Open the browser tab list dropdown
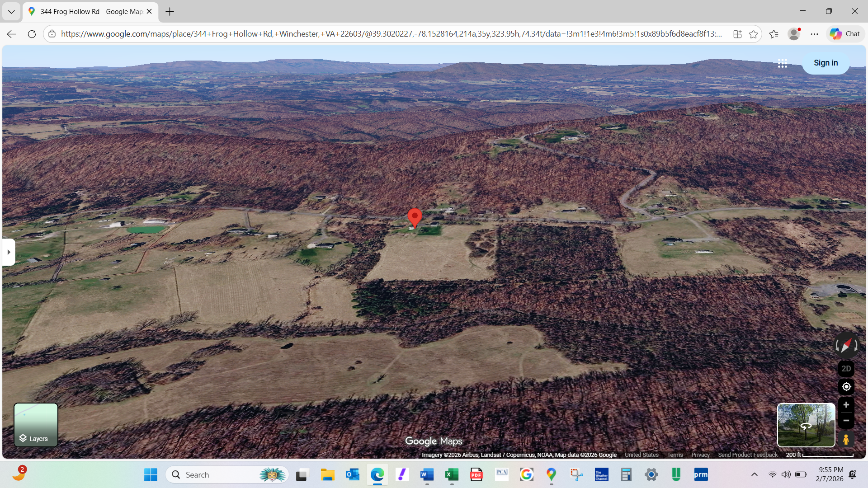 11,12
